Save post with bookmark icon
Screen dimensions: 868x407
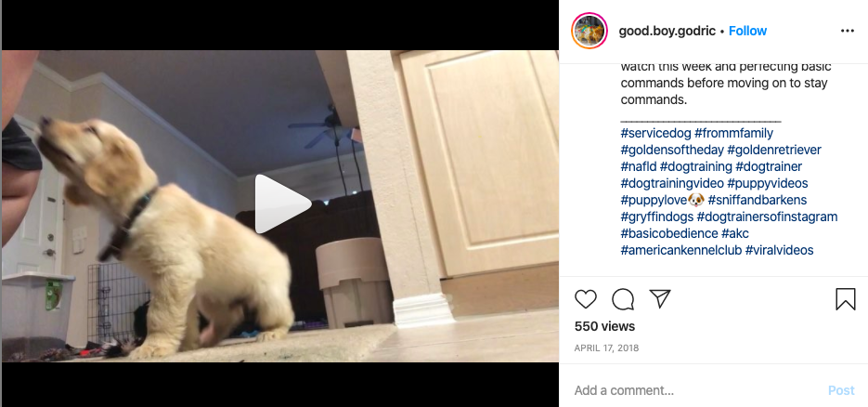[846, 299]
